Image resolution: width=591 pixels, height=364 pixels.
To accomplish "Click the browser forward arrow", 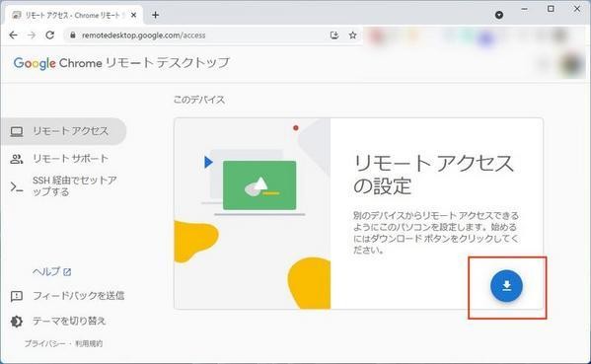I will 32,36.
